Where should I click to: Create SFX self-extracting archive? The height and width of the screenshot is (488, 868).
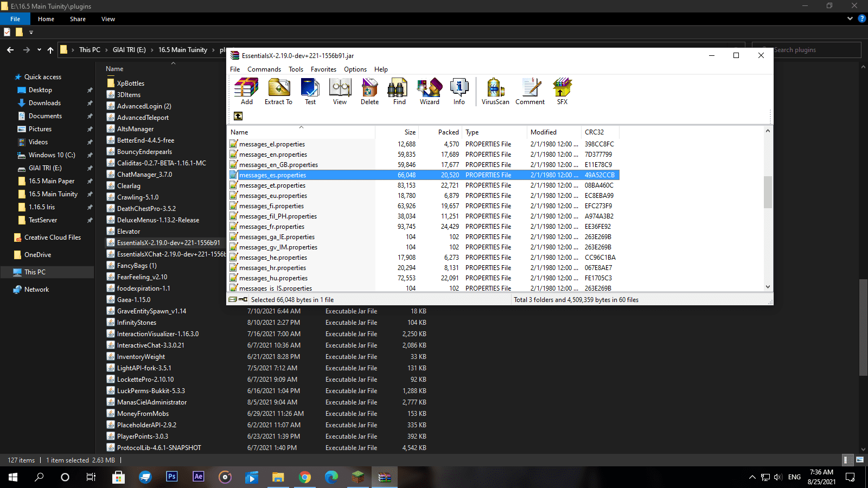563,91
